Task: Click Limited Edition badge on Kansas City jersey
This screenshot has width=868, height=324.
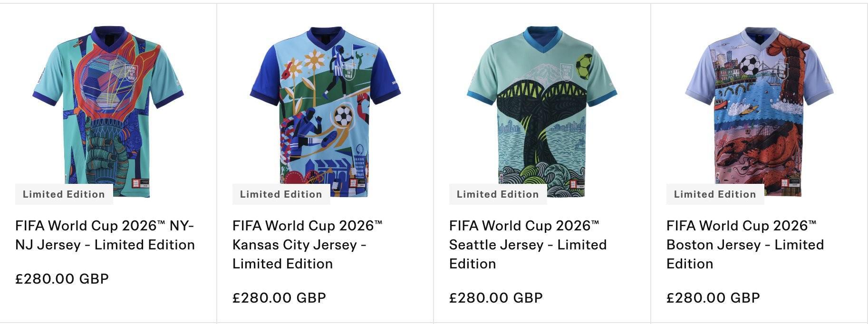Action: (x=281, y=194)
